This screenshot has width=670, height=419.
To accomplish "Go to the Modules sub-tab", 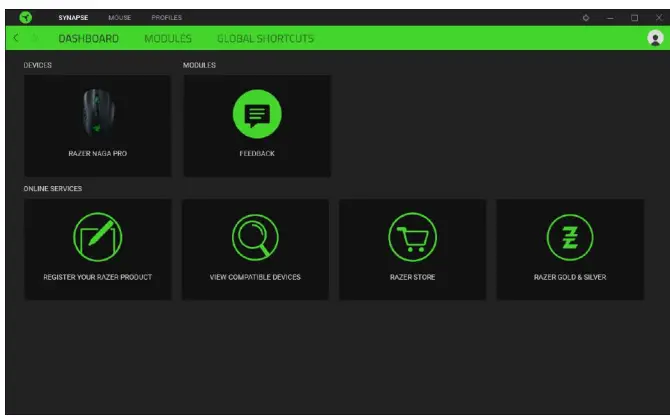I will (168, 38).
